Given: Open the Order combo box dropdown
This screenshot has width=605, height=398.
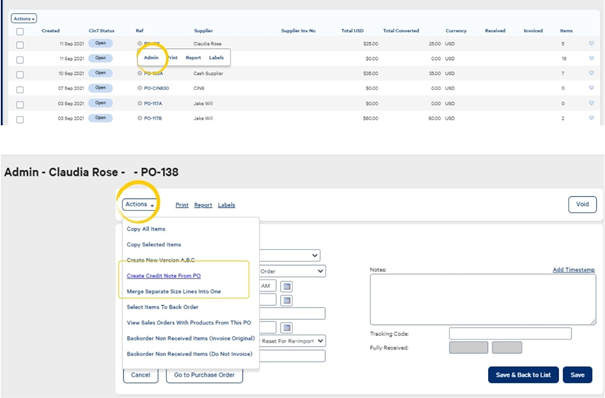Looking at the screenshot, I should pos(292,271).
